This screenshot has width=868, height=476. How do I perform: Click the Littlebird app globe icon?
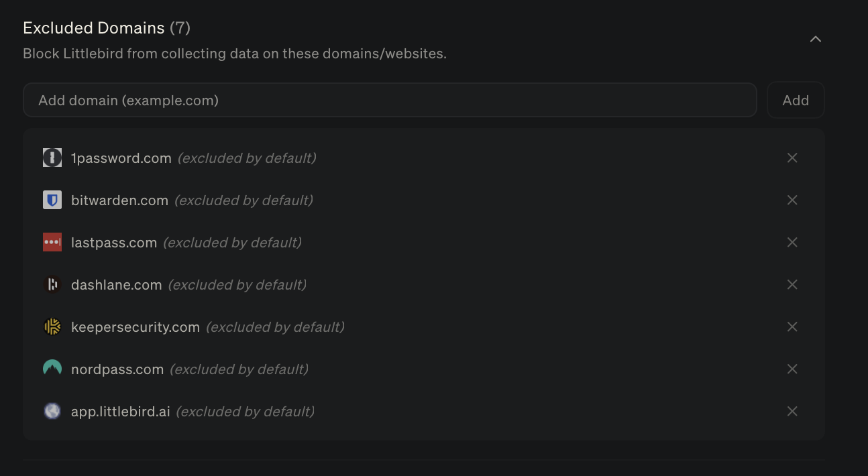pos(52,411)
